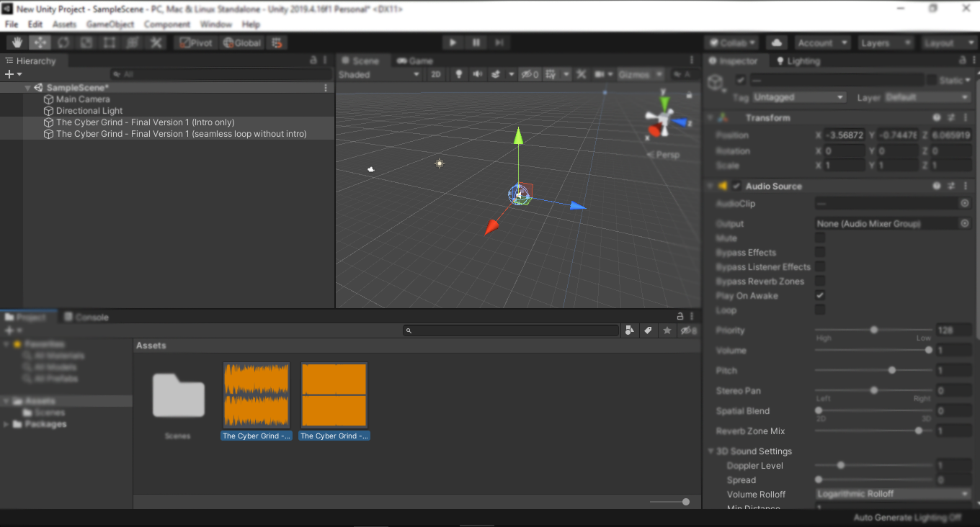
Task: Select the Move tool in the toolbar
Action: pos(40,42)
